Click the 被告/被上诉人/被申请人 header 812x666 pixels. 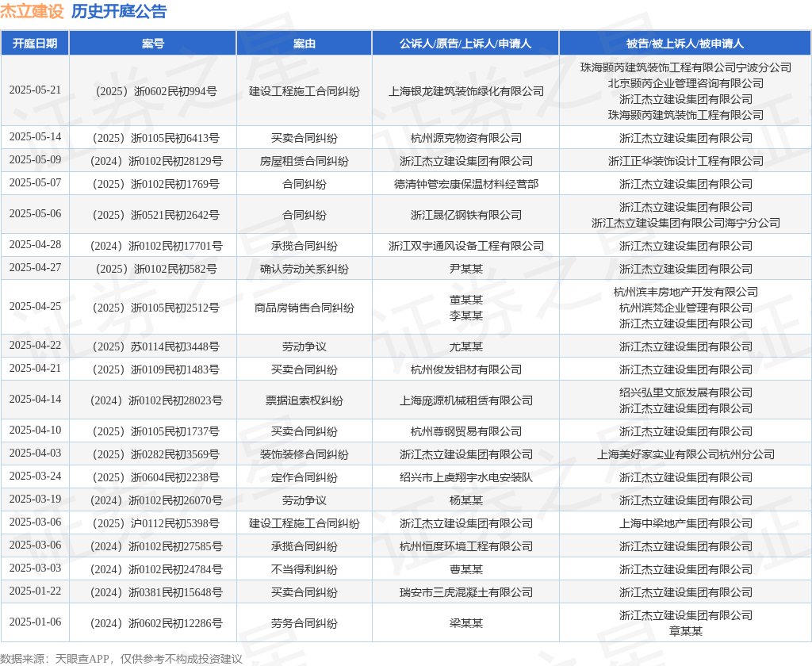(x=685, y=44)
